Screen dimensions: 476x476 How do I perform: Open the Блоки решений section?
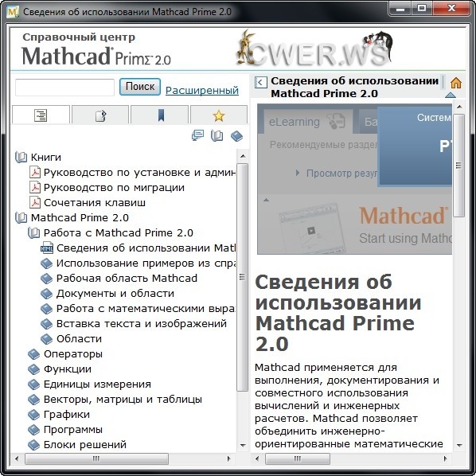(85, 444)
